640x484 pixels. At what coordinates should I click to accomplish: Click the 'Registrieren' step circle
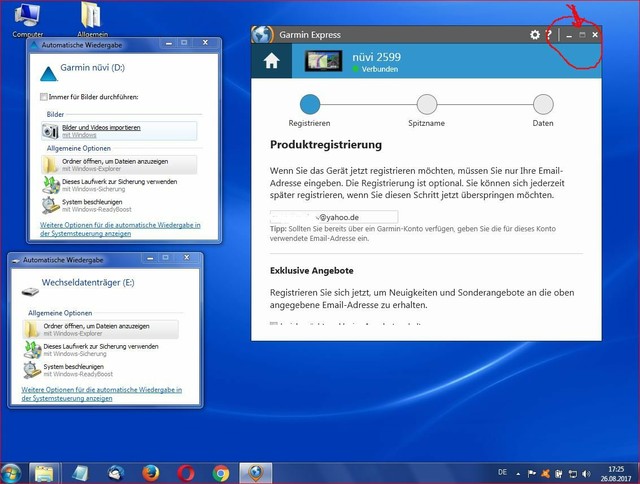coord(310,104)
